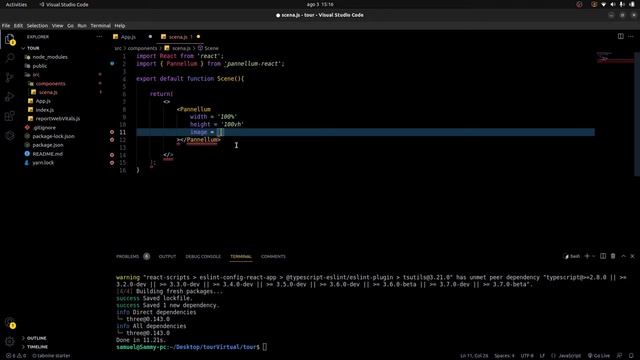This screenshot has height=360, width=640.
Task: Open the Source Control view
Action: [10, 77]
